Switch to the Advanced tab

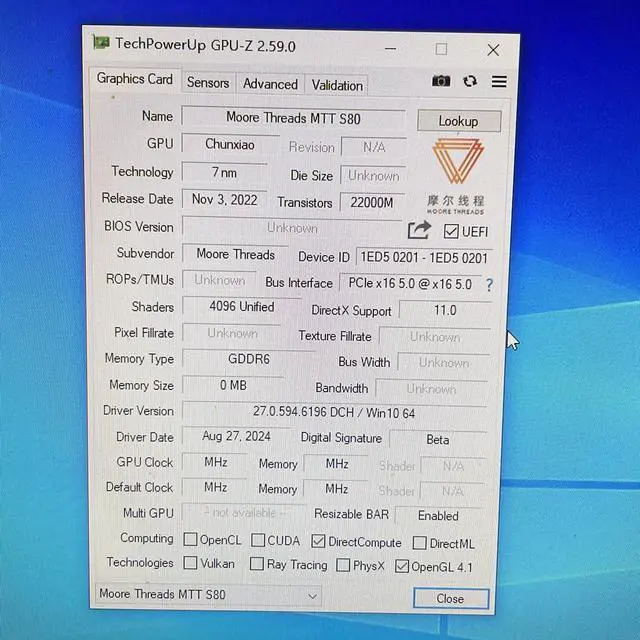pyautogui.click(x=270, y=84)
